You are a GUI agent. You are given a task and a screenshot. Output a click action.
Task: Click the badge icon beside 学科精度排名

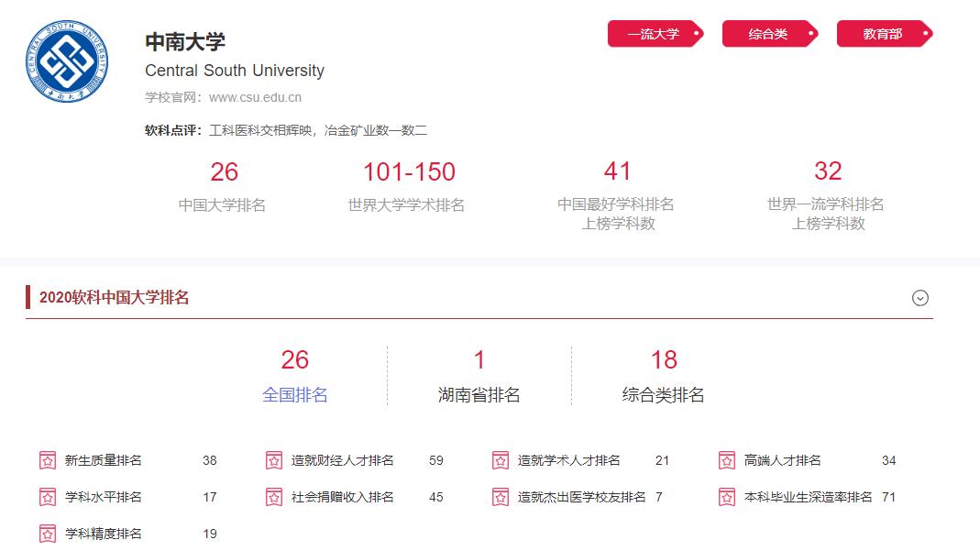pyautogui.click(x=47, y=533)
